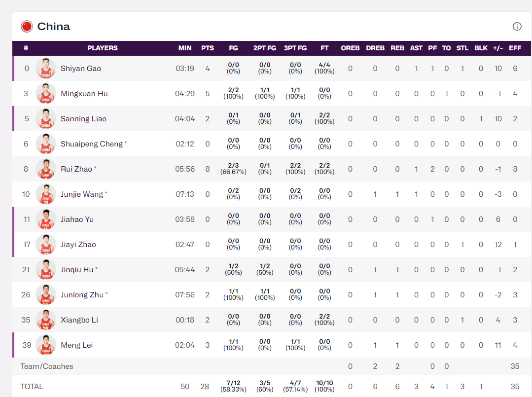Sort by the DREB column header
Screen dimensions: 532x397
(375, 48)
